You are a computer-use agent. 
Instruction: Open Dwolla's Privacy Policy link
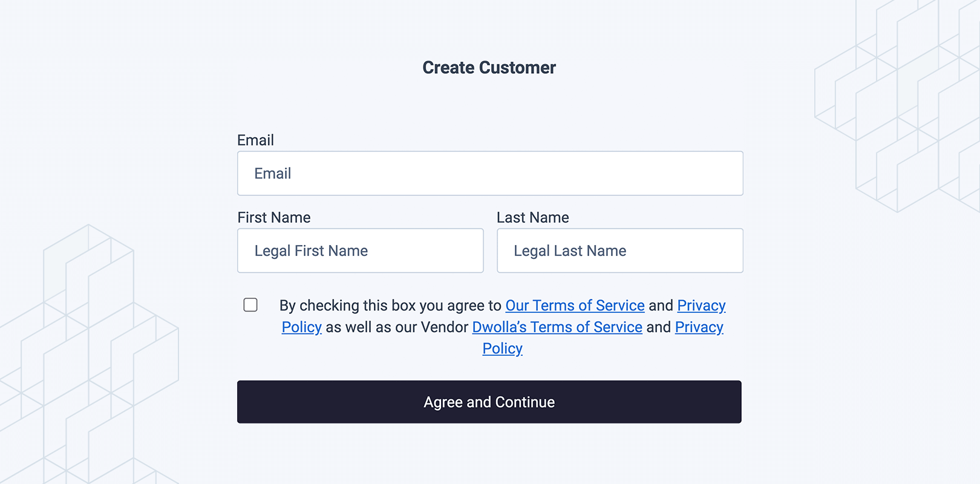(699, 327)
